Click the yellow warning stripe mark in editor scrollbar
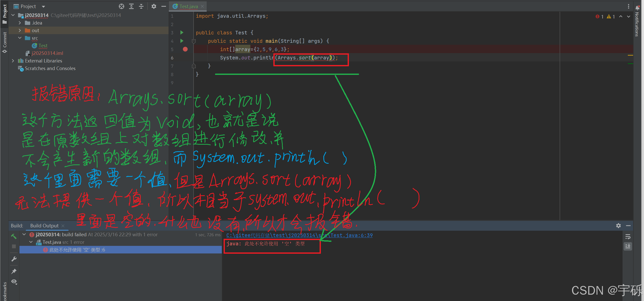This screenshot has height=301, width=644. pyautogui.click(x=630, y=55)
